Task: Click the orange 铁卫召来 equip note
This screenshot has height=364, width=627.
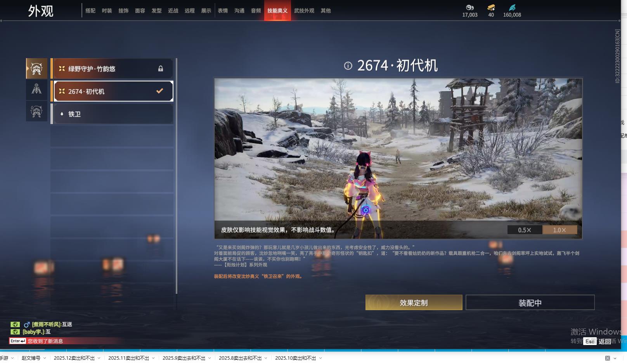Action: [x=258, y=276]
